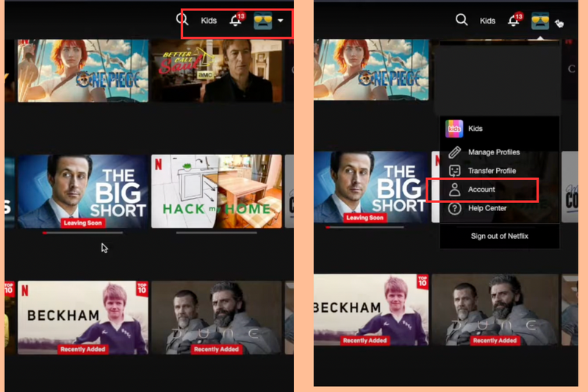Click Recently Added badge on left Beckham
588x392 pixels.
click(x=83, y=349)
